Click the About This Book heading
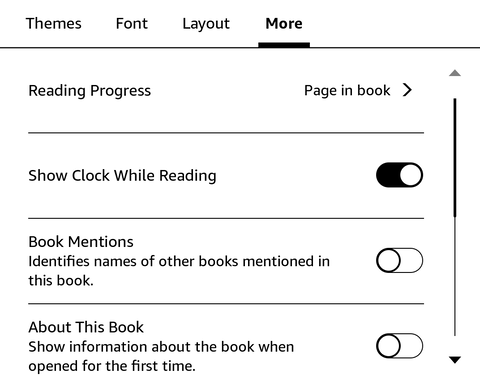 [86, 327]
